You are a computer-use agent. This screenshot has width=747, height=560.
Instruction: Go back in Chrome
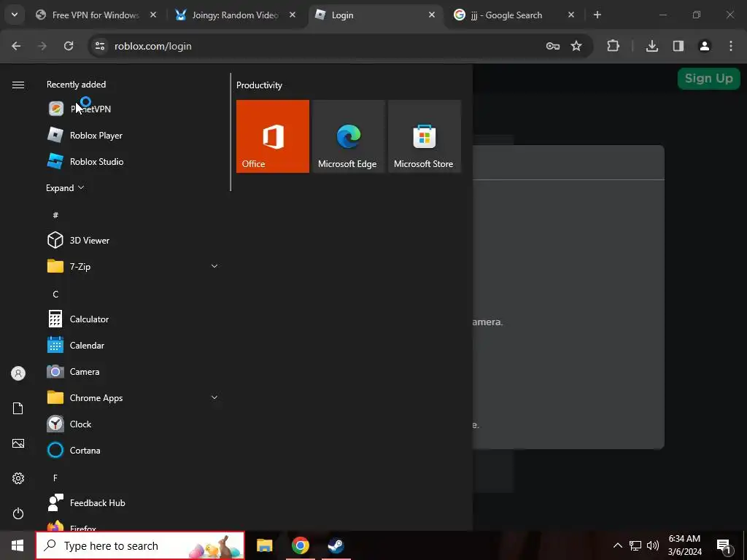pyautogui.click(x=16, y=46)
